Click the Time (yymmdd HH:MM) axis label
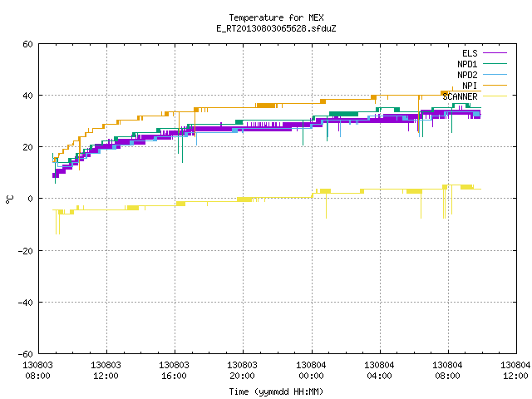Viewport: 532px width, 399px height. 276,392
